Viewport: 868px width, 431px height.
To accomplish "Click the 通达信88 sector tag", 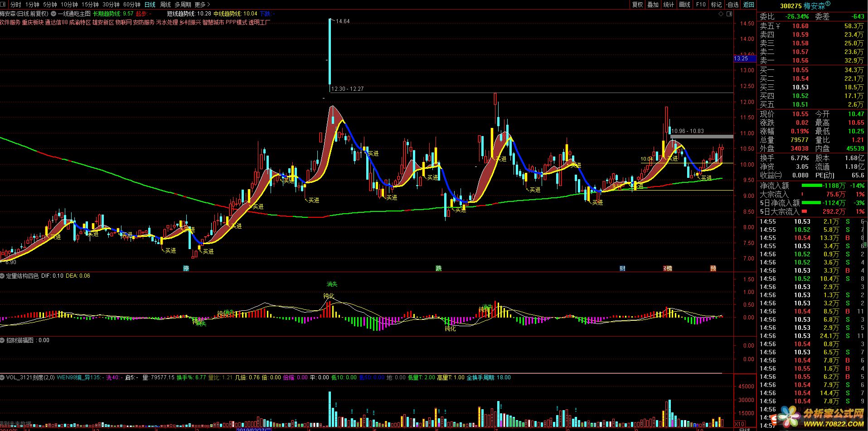I will [x=57, y=22].
